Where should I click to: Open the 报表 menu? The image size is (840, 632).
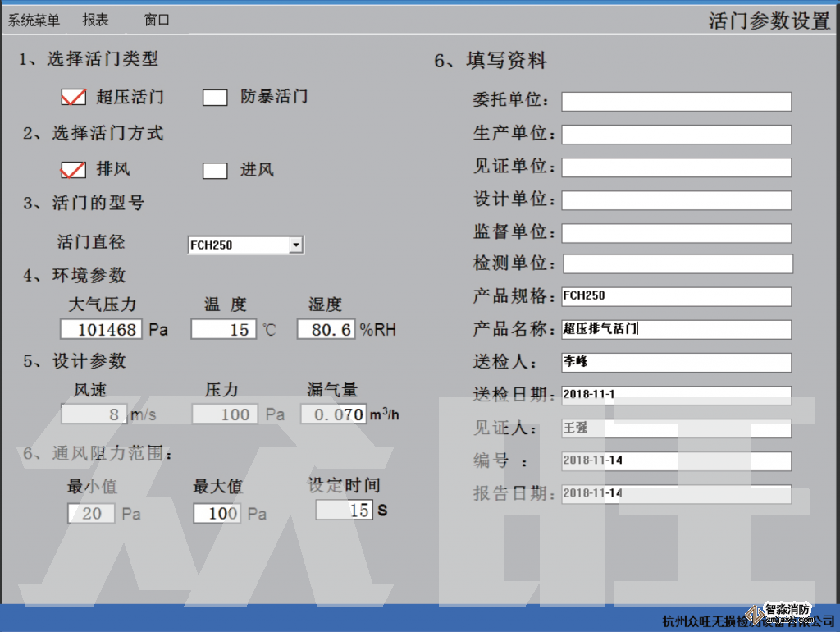[x=95, y=21]
